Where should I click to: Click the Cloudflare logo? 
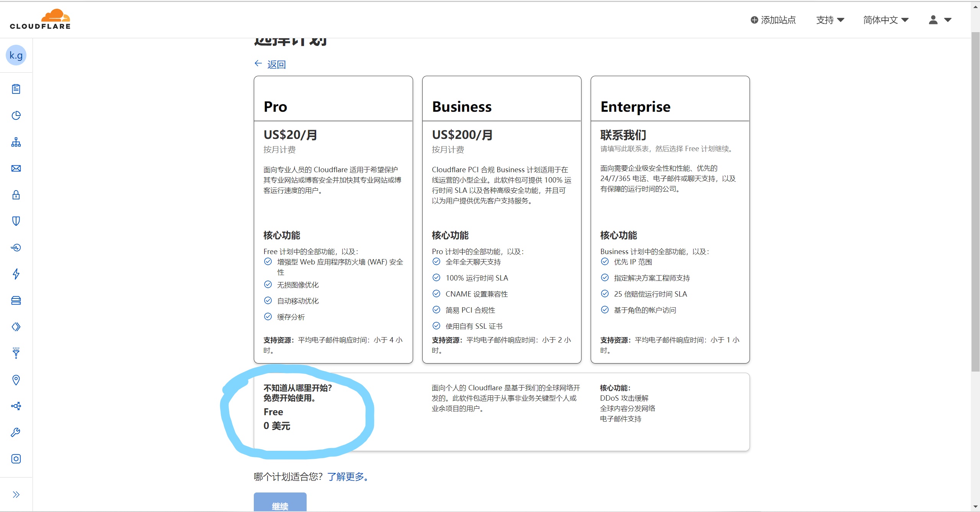(40, 18)
